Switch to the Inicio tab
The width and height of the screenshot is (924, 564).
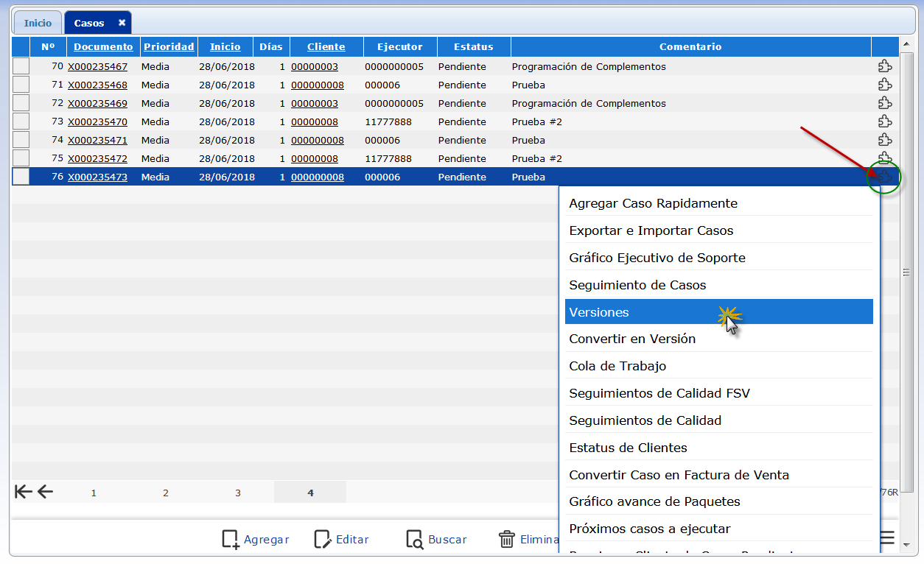[38, 23]
